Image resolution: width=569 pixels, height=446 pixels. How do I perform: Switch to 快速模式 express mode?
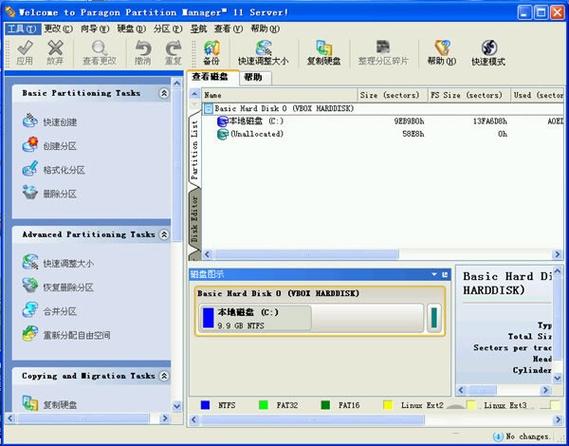click(488, 53)
